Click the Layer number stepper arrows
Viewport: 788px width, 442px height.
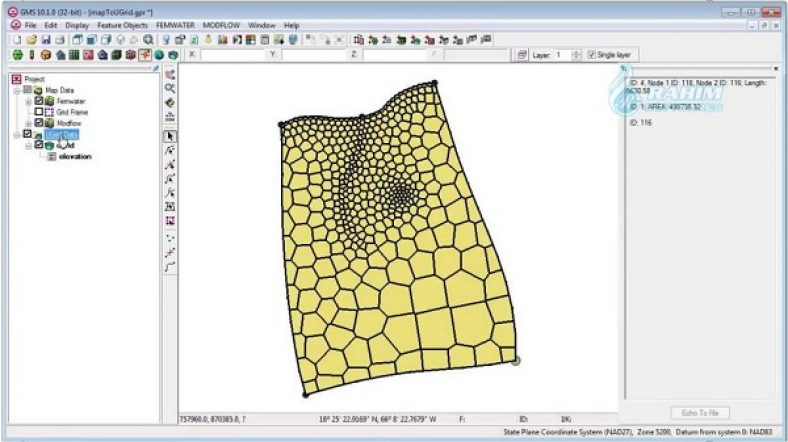coord(576,55)
